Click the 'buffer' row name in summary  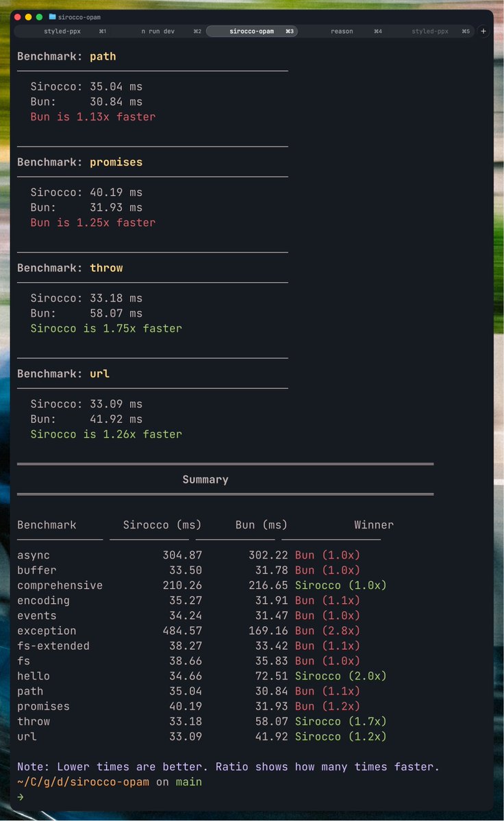point(36,570)
